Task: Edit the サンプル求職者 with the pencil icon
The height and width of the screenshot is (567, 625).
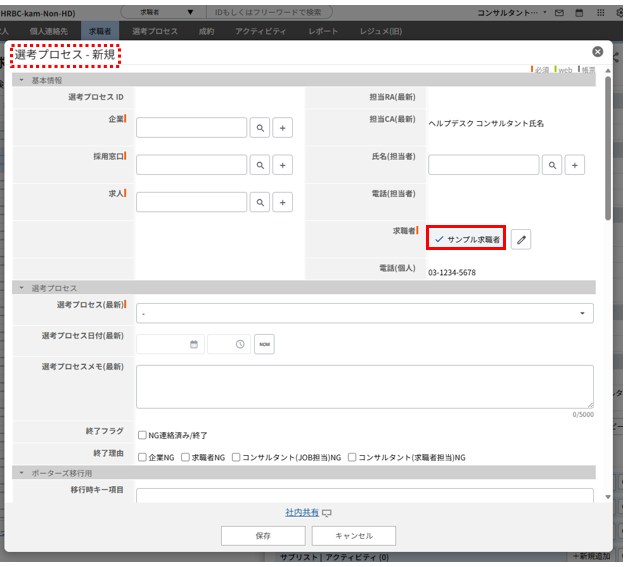Action: 521,239
